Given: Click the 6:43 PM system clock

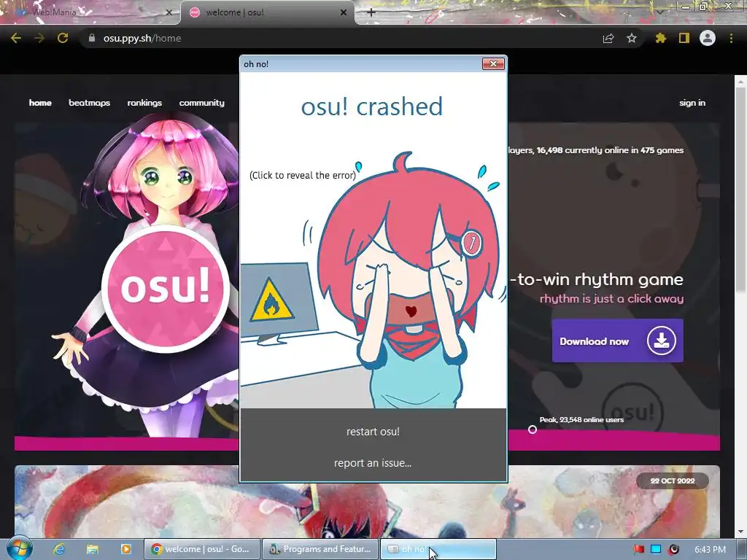Looking at the screenshot, I should 711,549.
